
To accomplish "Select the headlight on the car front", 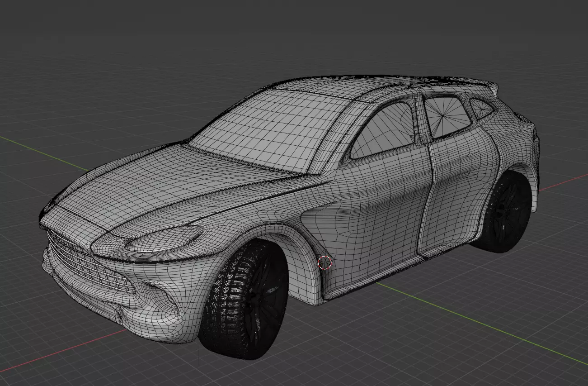I will coord(164,238).
